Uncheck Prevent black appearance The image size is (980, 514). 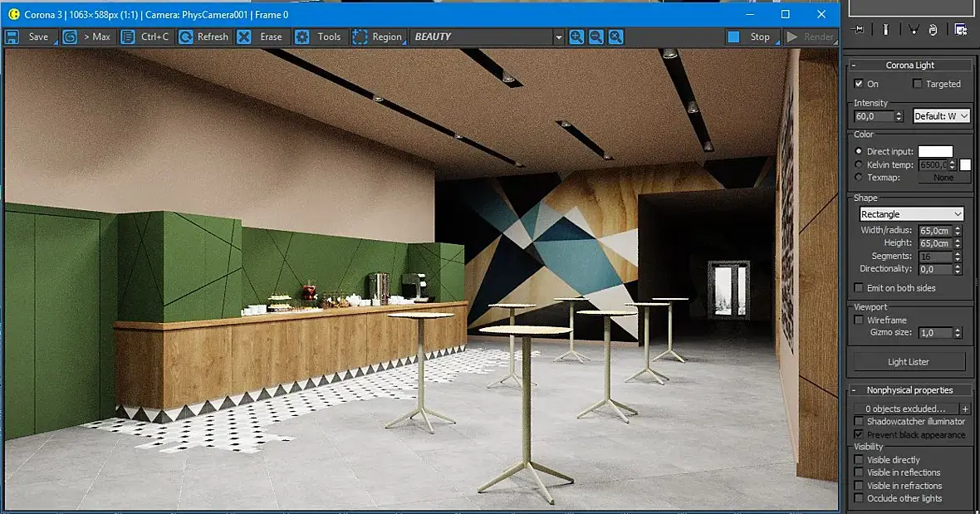click(x=859, y=434)
